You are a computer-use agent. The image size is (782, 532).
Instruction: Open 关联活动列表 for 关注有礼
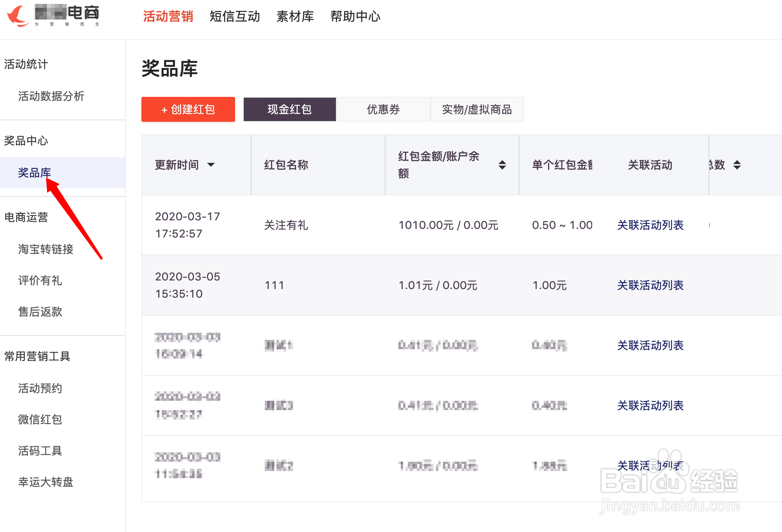coord(650,225)
